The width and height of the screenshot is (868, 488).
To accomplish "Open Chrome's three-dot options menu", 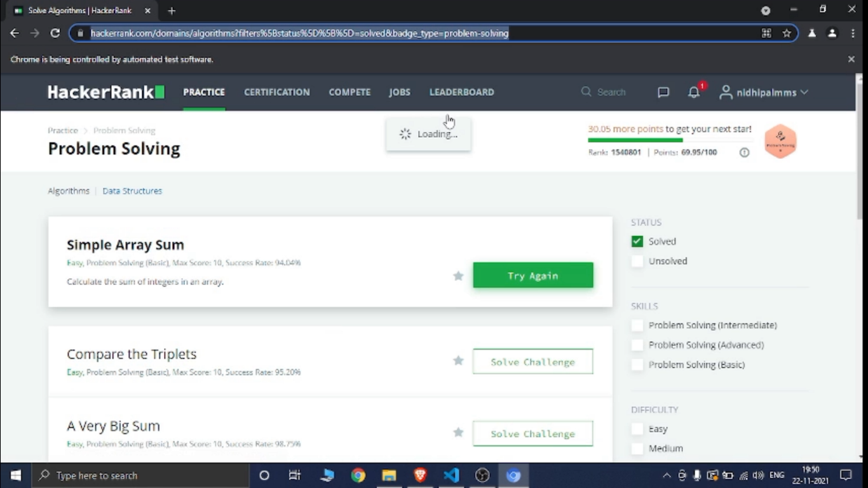I will pyautogui.click(x=853, y=33).
